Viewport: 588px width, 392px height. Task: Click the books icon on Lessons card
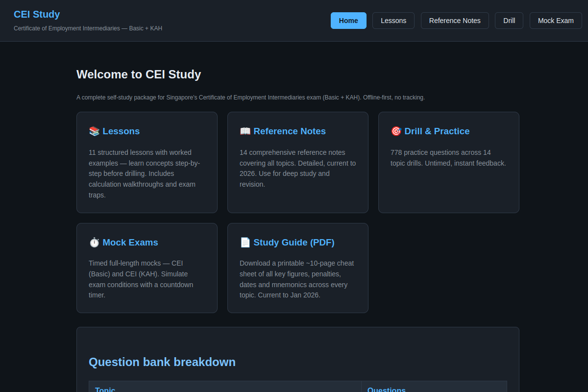(94, 131)
